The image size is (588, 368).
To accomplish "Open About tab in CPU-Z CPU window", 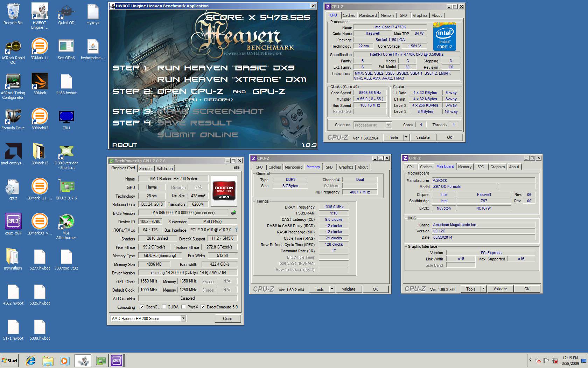I will (437, 15).
